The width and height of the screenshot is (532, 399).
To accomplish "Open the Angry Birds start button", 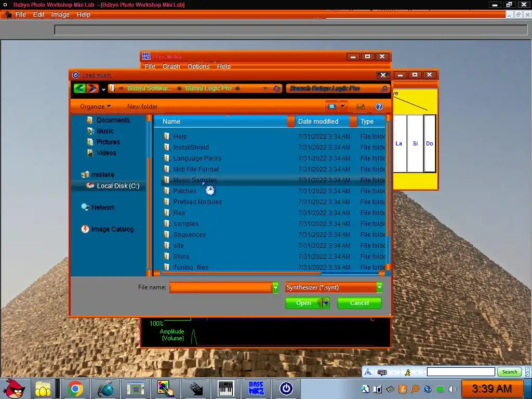I will coord(14,389).
